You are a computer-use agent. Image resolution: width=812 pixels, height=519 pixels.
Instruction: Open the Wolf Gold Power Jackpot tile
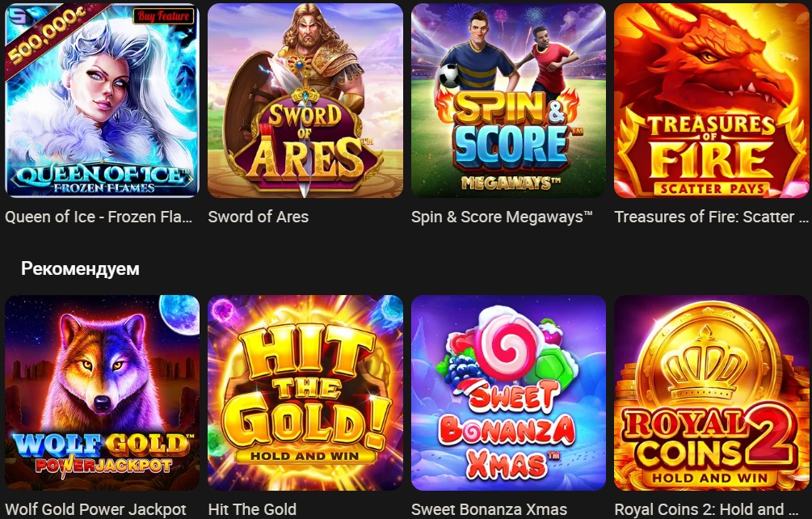(x=102, y=393)
